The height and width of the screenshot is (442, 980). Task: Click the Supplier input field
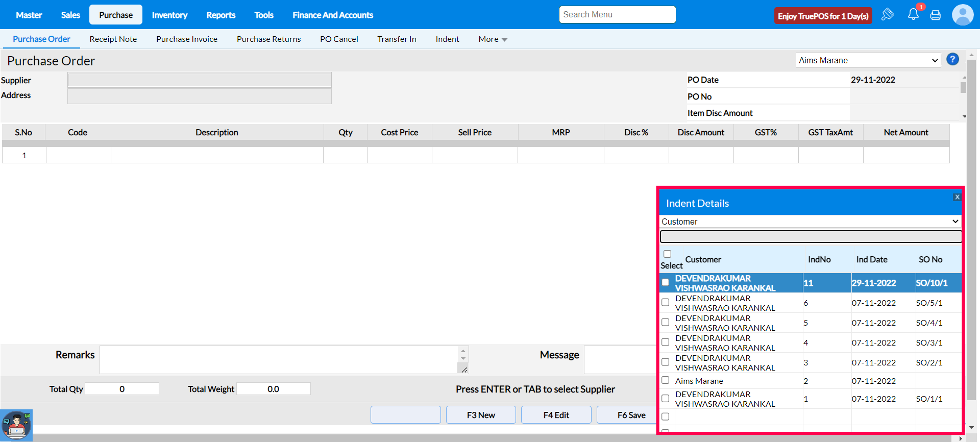point(200,80)
